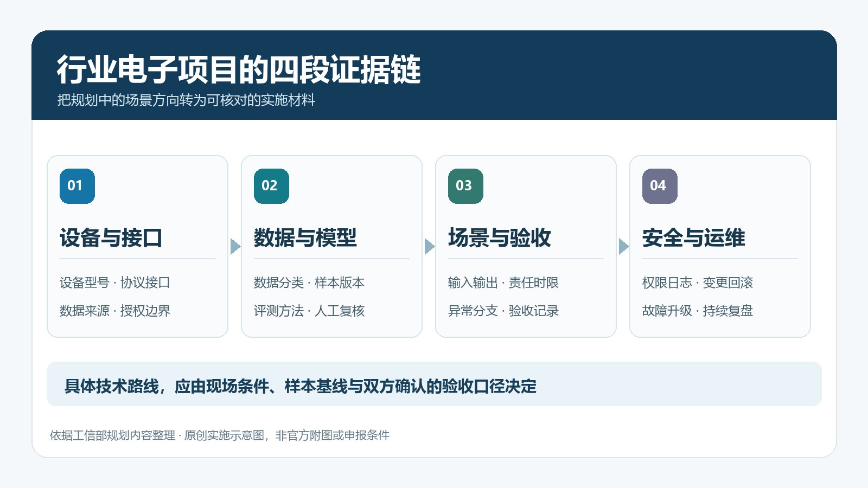Select the line 数据来源 · 授权边界

click(x=115, y=311)
